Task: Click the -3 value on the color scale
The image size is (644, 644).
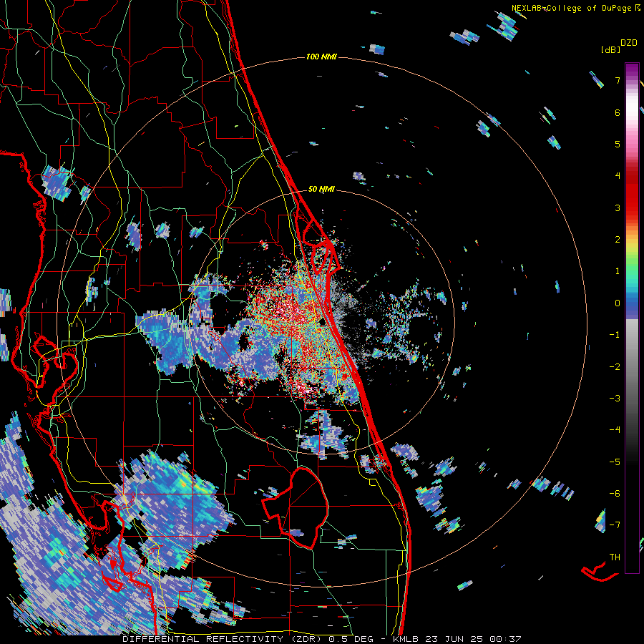Action: [615, 399]
